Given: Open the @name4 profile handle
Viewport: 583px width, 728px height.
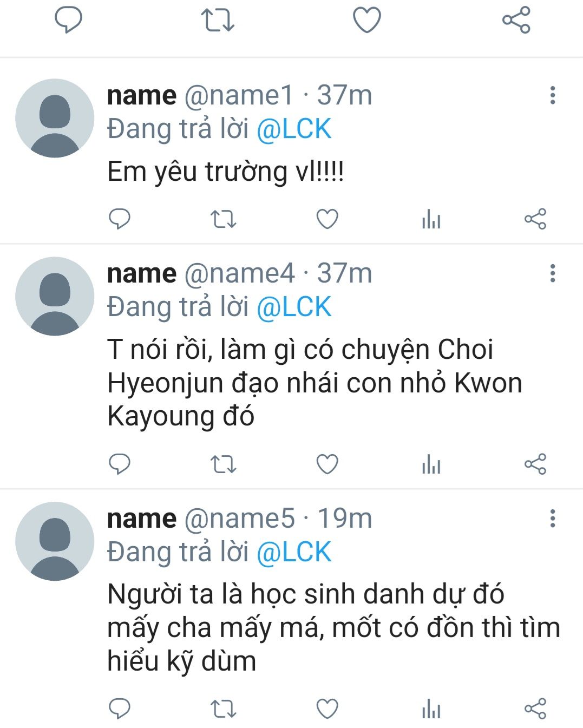Looking at the screenshot, I should 239,273.
